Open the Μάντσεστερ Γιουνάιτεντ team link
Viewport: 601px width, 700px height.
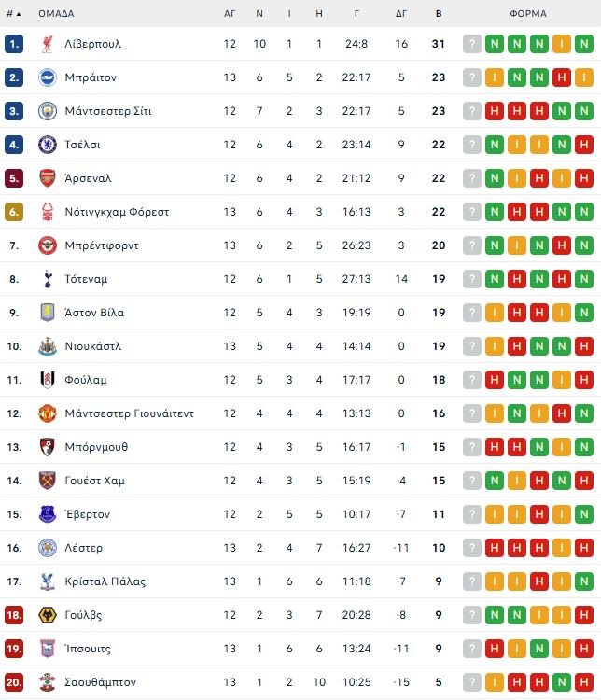coord(129,413)
